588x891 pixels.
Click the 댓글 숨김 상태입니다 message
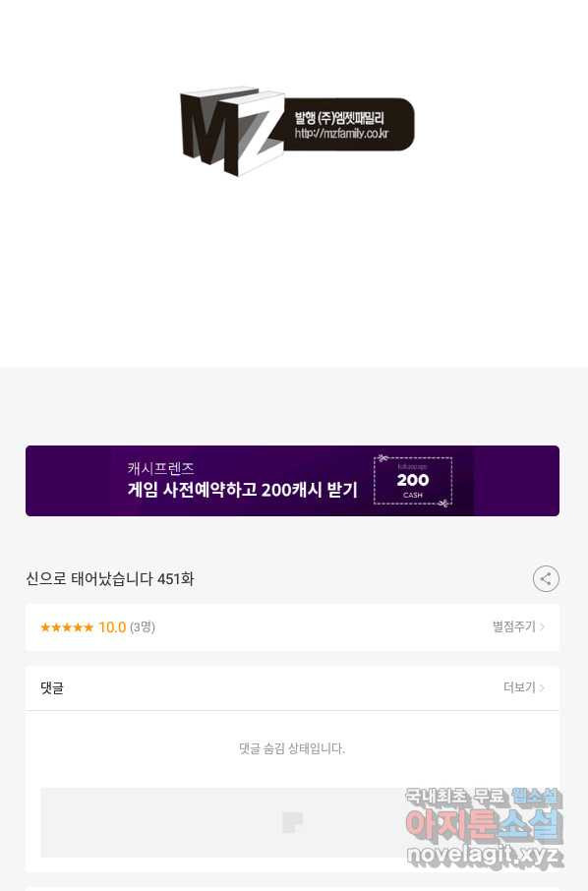coord(292,748)
